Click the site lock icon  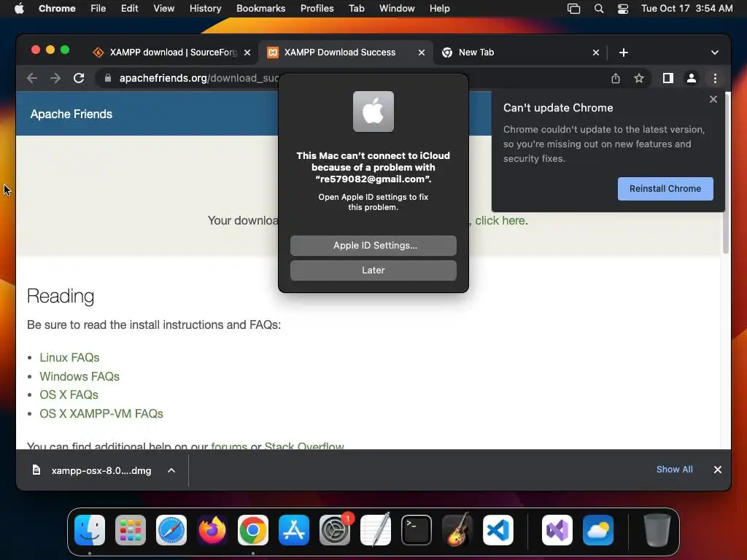(x=108, y=78)
